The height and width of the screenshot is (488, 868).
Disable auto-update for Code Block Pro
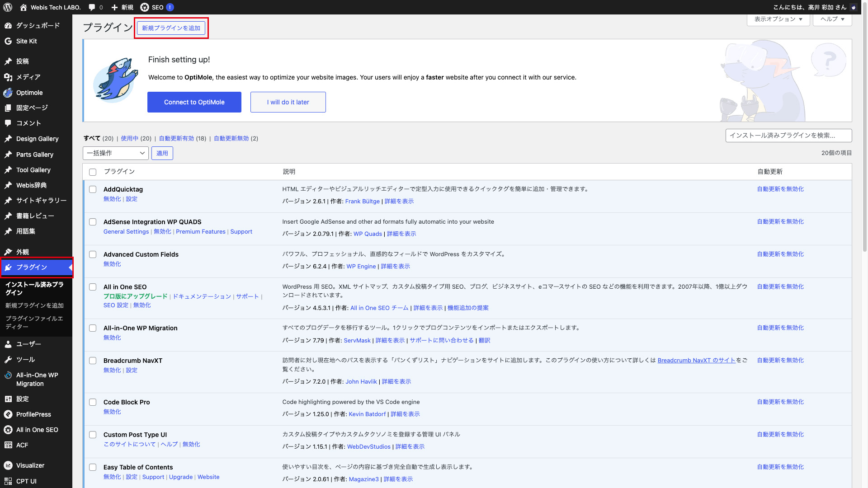[780, 402]
